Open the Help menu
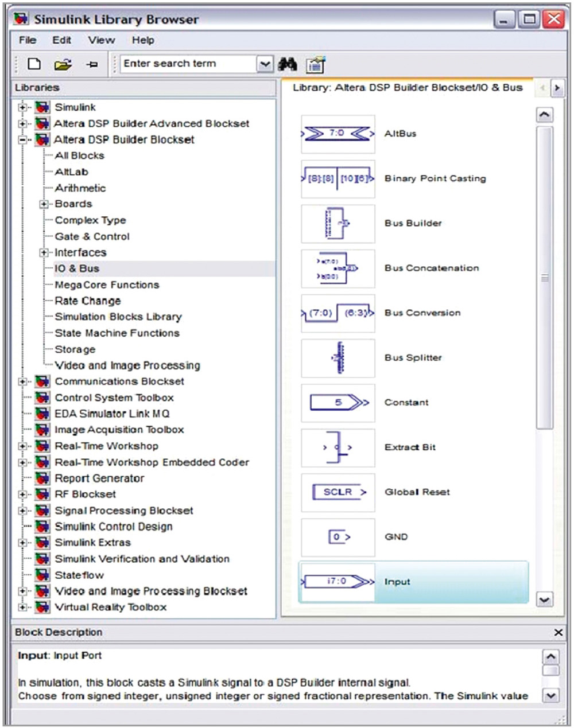The height and width of the screenshot is (728, 574). pyautogui.click(x=143, y=40)
